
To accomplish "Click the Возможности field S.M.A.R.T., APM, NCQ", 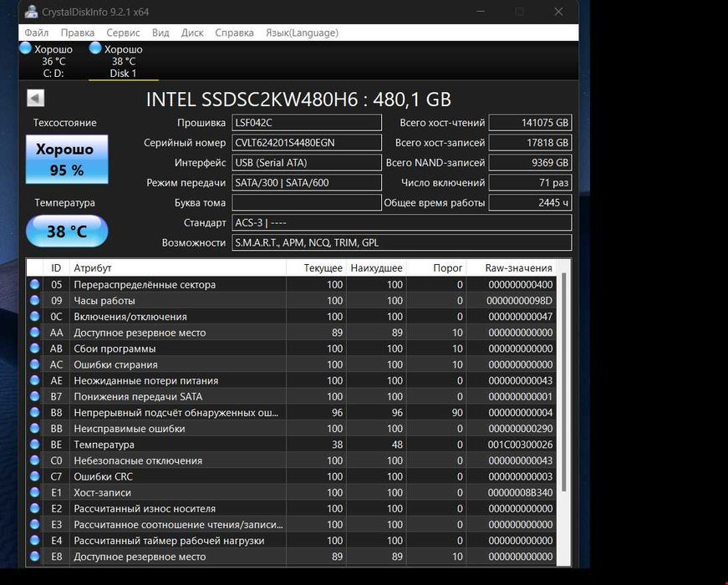I will tap(401, 242).
